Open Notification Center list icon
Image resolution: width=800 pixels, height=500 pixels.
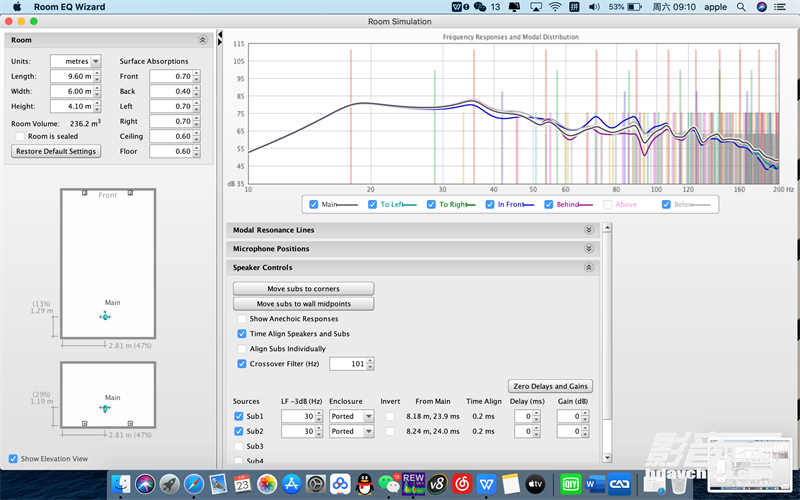(780, 7)
